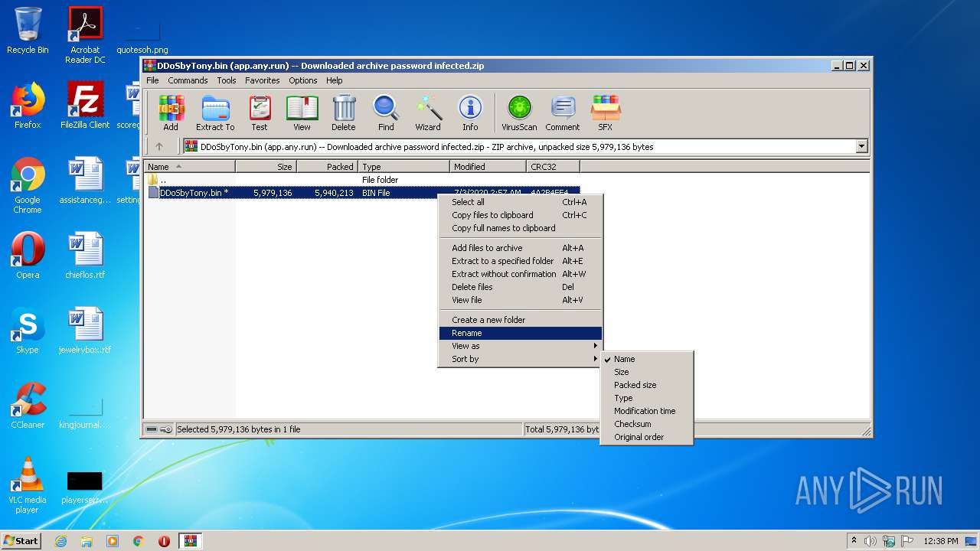The height and width of the screenshot is (551, 980).
Task: Choose Add files to archive
Action: click(521, 248)
